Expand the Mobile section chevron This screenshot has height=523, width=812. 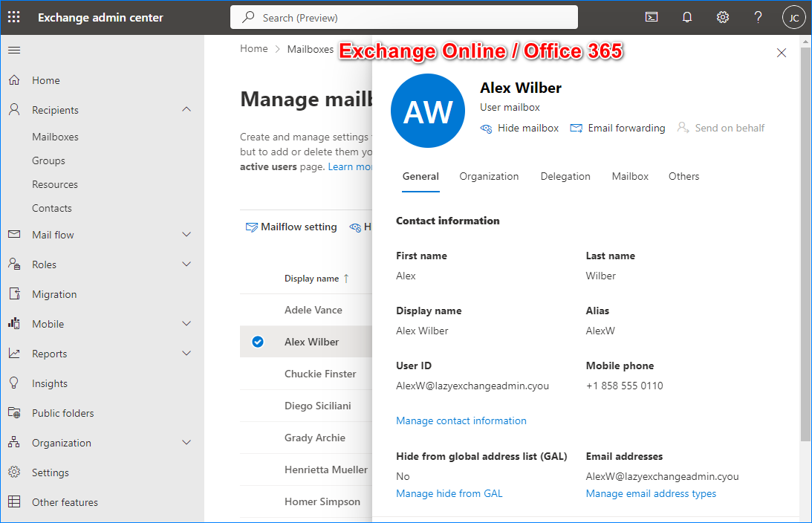click(x=186, y=324)
